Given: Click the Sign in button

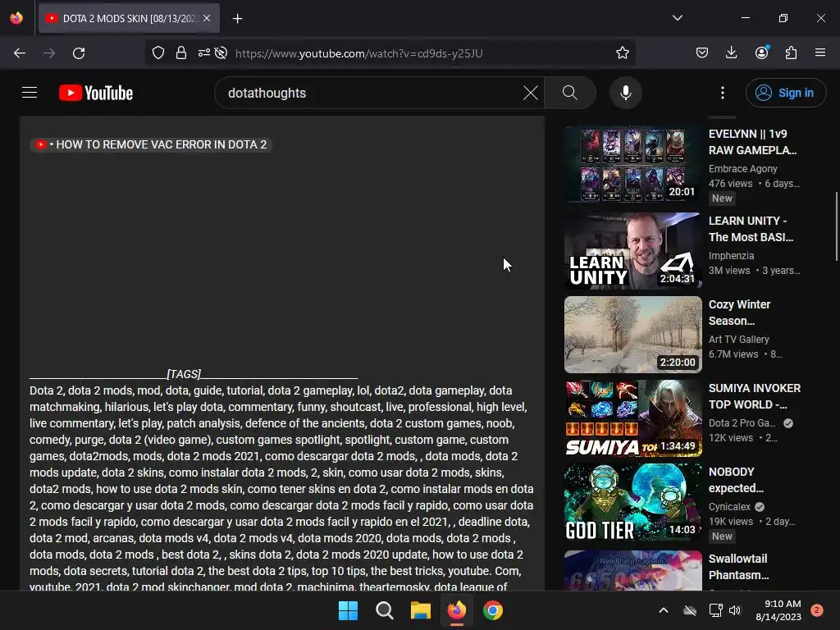Looking at the screenshot, I should pos(785,93).
